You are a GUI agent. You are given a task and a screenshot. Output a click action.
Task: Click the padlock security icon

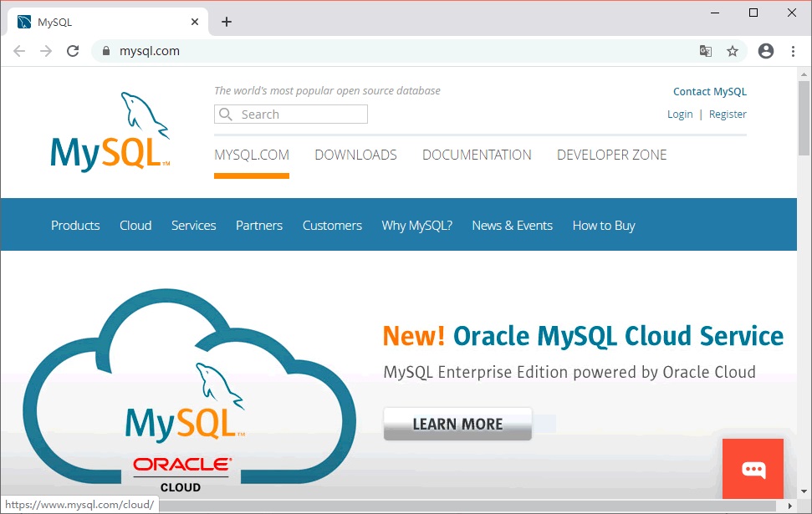pyautogui.click(x=105, y=51)
